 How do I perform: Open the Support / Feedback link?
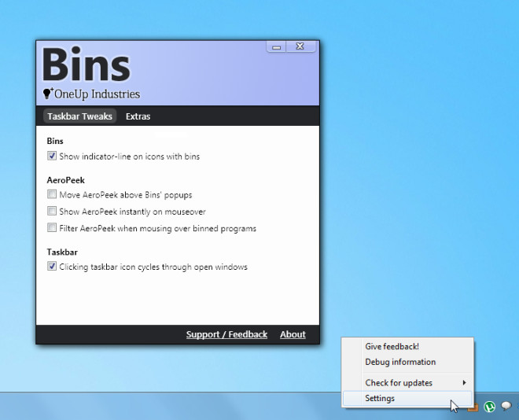[226, 334]
